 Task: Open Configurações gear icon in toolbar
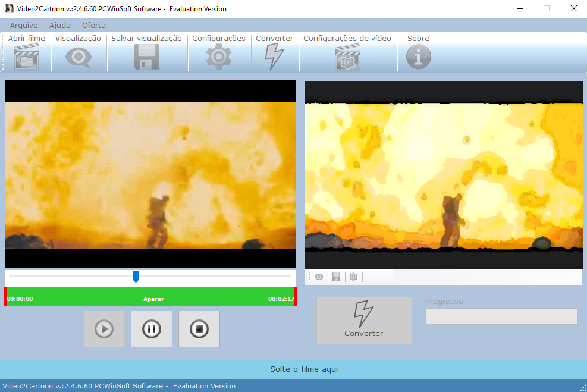coord(218,57)
